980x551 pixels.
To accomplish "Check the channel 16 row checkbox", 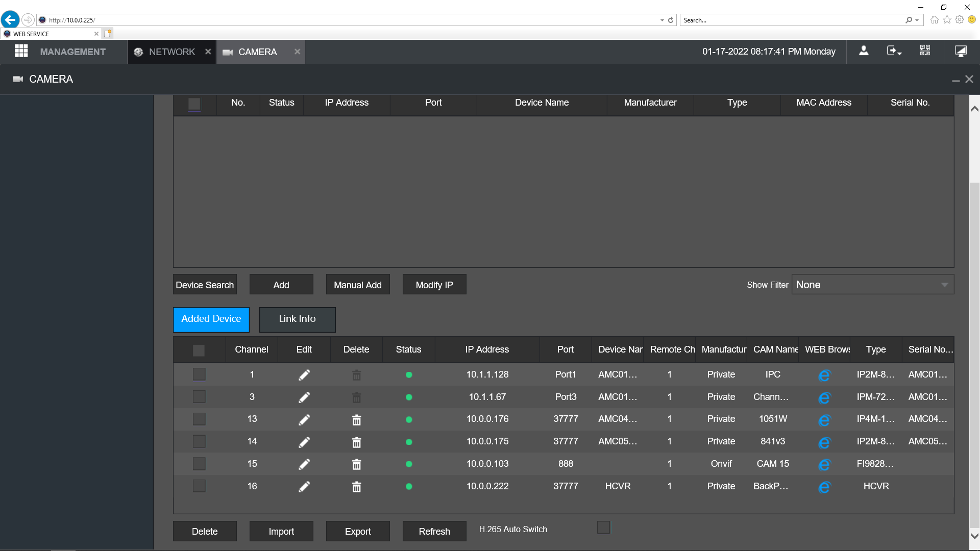I will click(x=199, y=486).
